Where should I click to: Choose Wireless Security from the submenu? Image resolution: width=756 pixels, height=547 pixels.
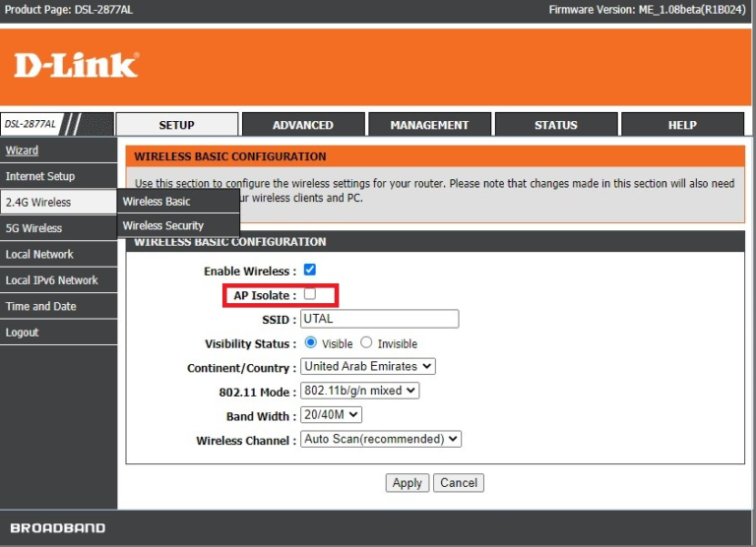coord(163,225)
